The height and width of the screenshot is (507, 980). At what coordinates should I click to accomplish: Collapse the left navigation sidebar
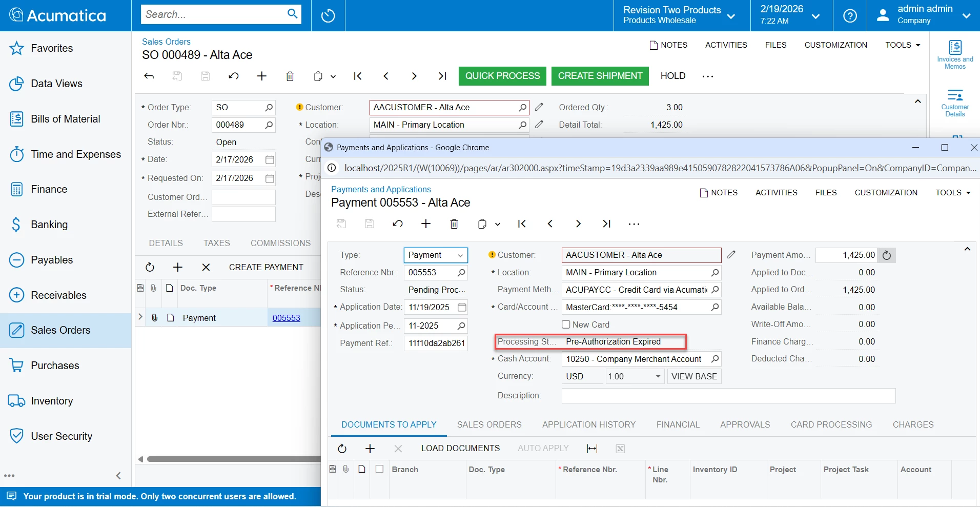click(118, 476)
